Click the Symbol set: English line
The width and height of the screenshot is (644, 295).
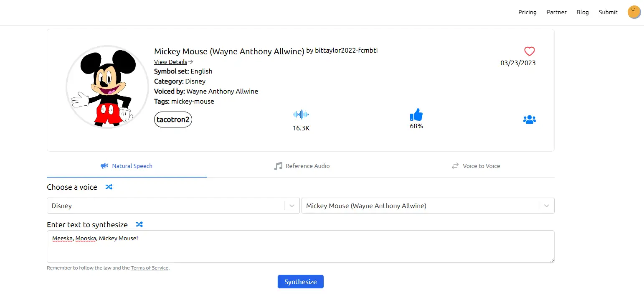[183, 71]
